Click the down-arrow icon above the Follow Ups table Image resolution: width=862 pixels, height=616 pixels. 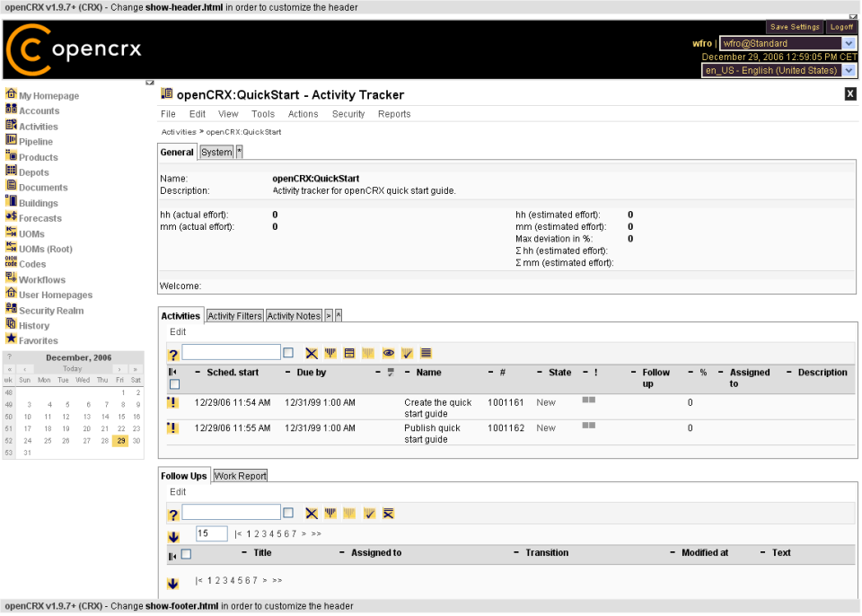click(x=173, y=537)
